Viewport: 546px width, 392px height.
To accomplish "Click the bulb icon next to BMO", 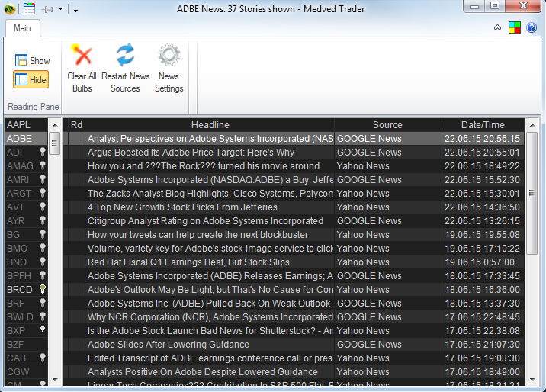I will [43, 248].
